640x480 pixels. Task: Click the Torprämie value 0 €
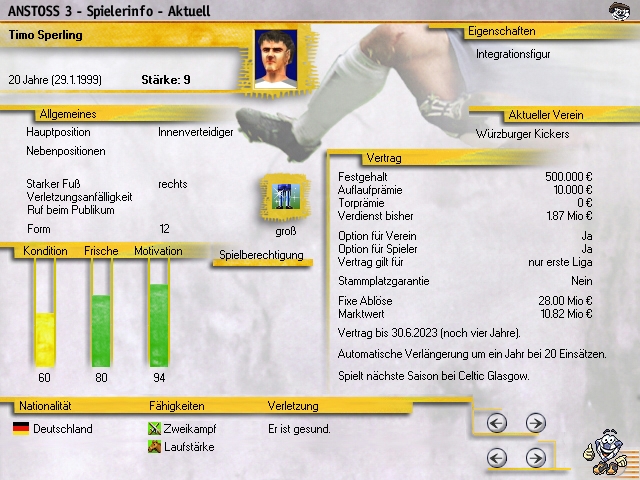click(x=584, y=203)
